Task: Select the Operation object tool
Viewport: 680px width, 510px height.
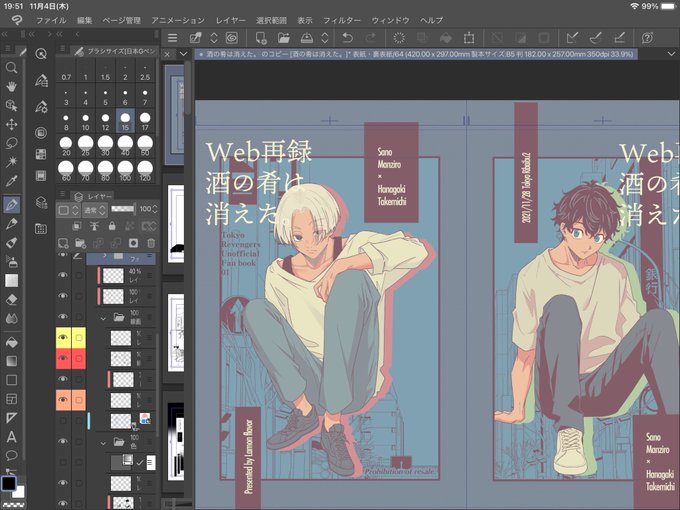Action: click(11, 105)
